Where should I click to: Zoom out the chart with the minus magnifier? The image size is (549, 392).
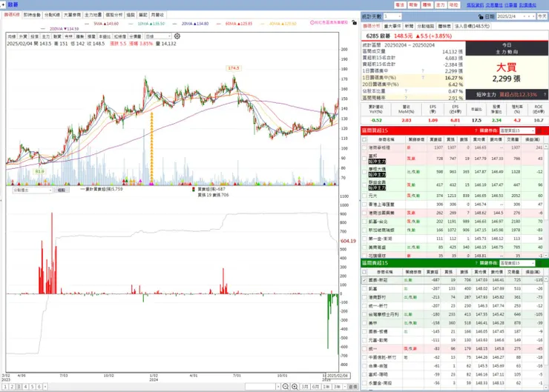(x=286, y=386)
